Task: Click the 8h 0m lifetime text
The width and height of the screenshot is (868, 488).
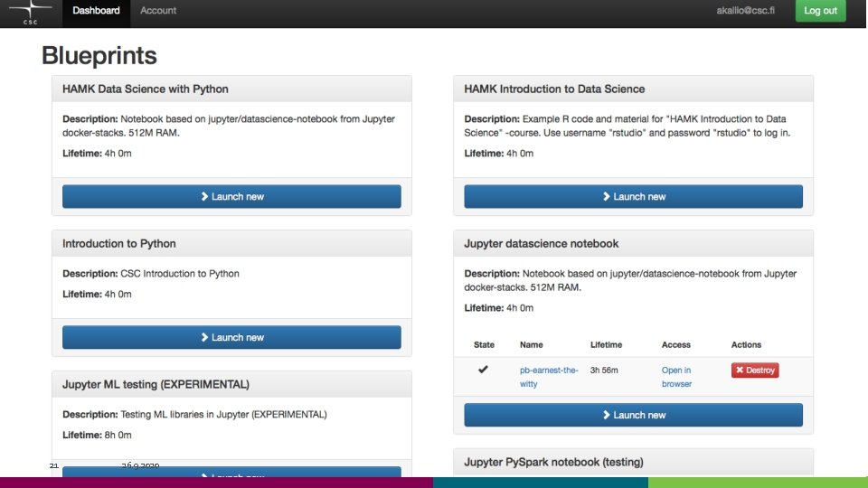Action: (118, 435)
